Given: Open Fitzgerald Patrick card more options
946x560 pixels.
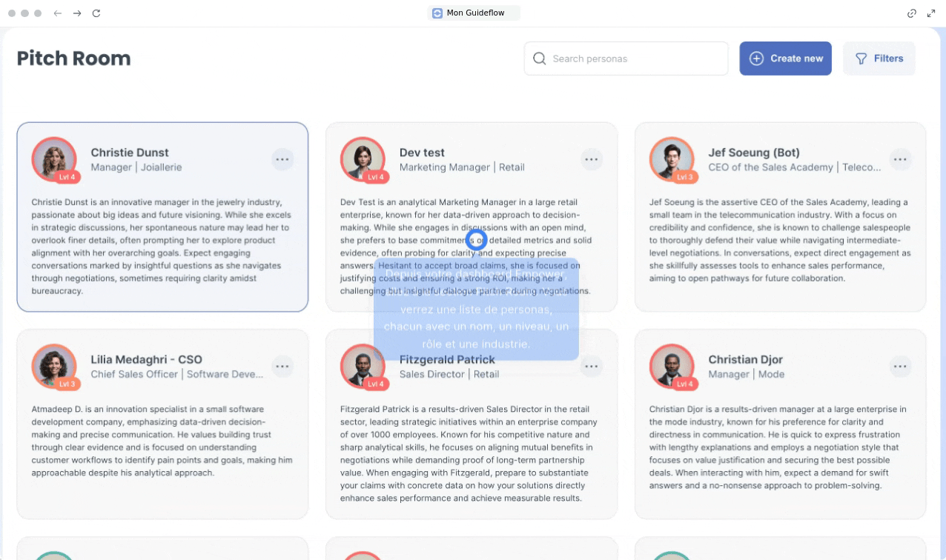Looking at the screenshot, I should [x=591, y=366].
